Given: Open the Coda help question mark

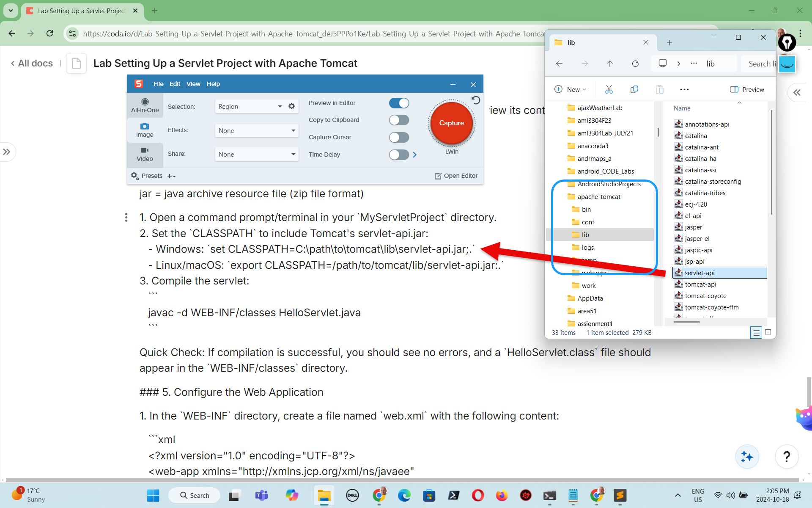Looking at the screenshot, I should 787,457.
